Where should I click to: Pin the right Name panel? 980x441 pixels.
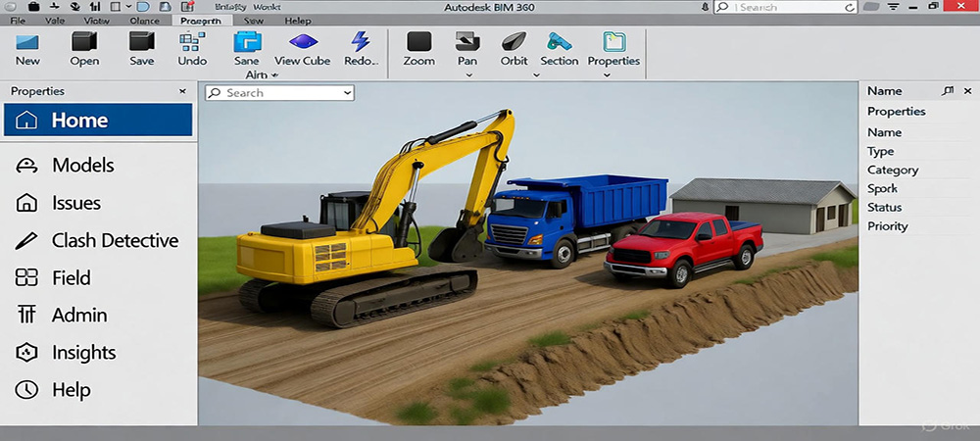(x=946, y=91)
